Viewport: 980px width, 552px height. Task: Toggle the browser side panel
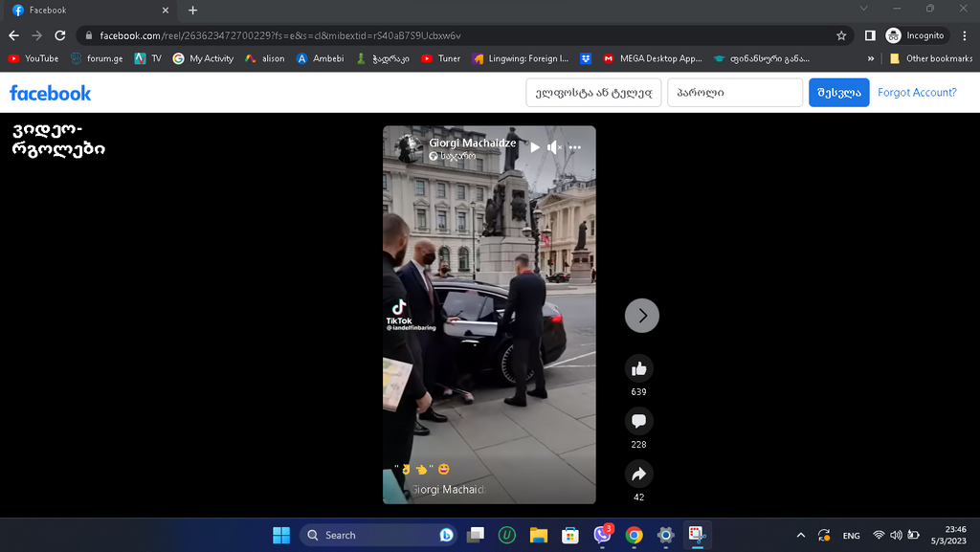pos(870,35)
